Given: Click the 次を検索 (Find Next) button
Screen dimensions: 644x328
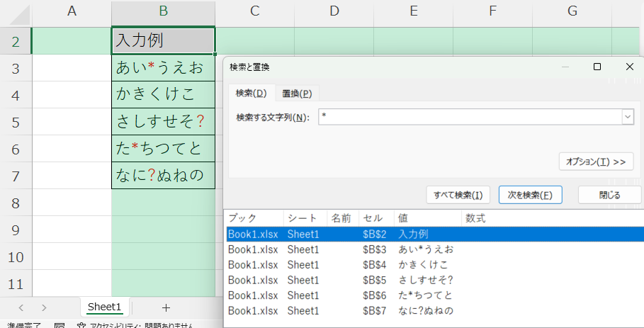Looking at the screenshot, I should 530,195.
